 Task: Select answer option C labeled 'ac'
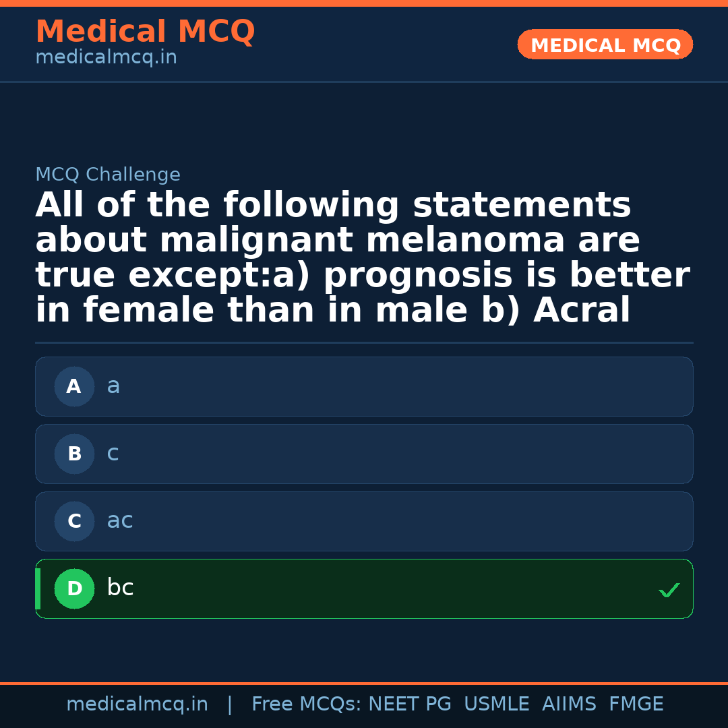tap(364, 521)
